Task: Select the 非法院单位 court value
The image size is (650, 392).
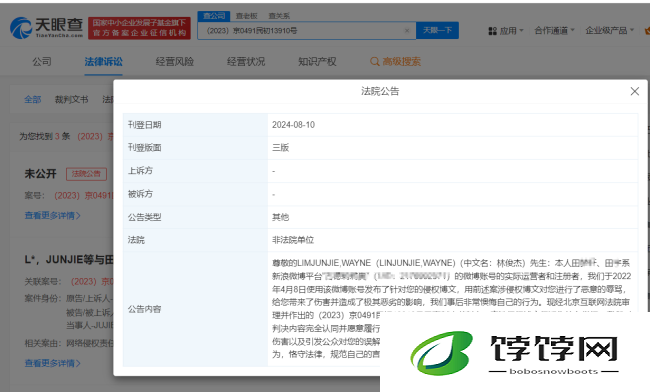Action: click(293, 240)
